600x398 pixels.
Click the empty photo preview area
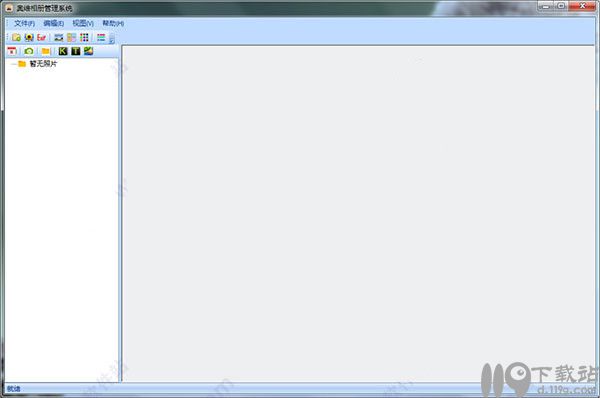[358, 214]
